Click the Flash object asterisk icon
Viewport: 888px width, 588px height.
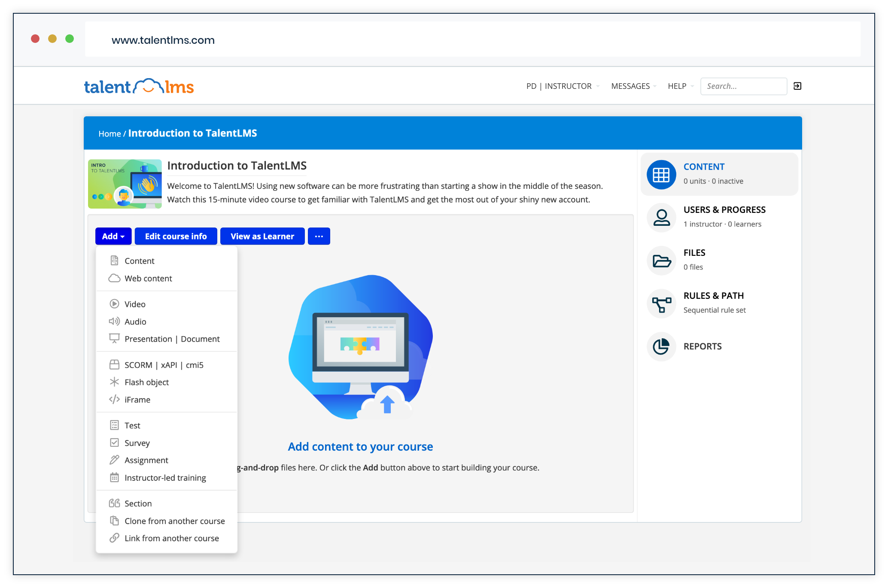pos(114,382)
